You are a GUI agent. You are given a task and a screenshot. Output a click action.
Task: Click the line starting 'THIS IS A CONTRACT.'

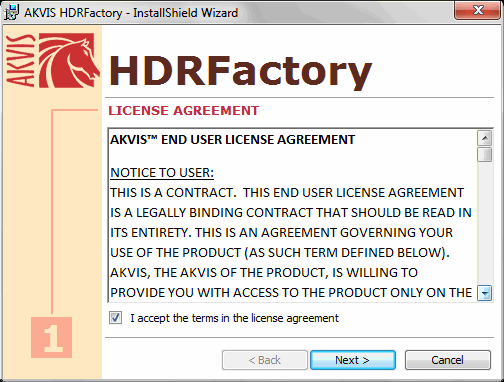287,193
